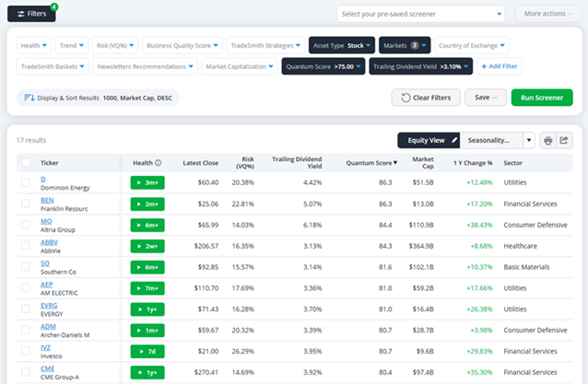Check the box for Invesco row
The height and width of the screenshot is (384, 588).
(26, 351)
